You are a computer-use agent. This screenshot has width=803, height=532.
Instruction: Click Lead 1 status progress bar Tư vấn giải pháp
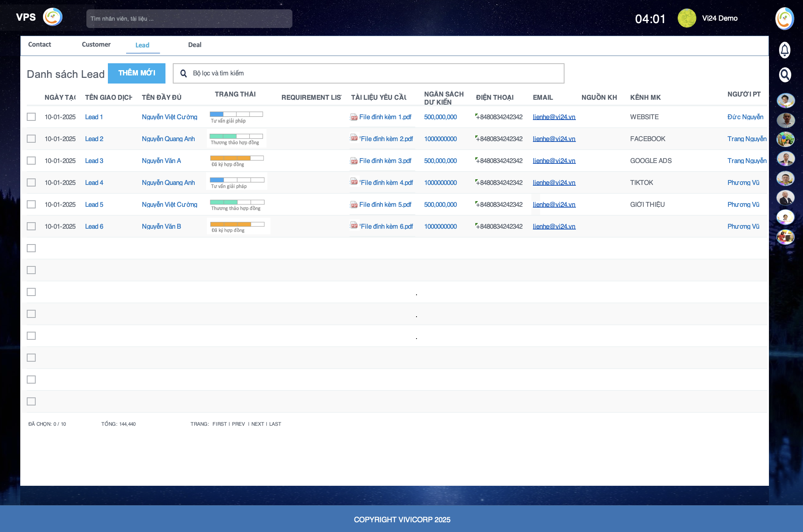point(236,114)
